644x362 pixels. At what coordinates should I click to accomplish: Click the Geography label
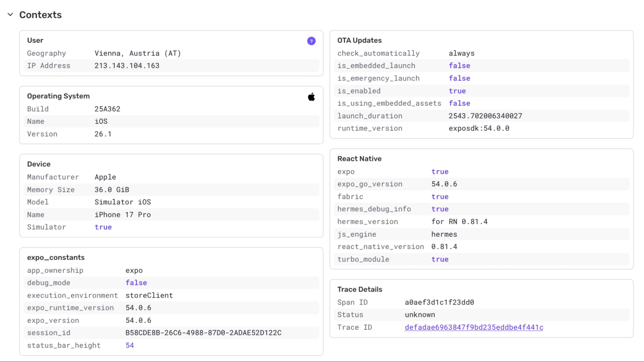point(46,53)
